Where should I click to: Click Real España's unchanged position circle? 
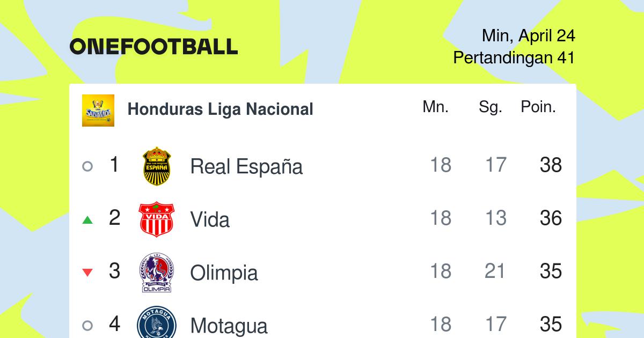87,166
